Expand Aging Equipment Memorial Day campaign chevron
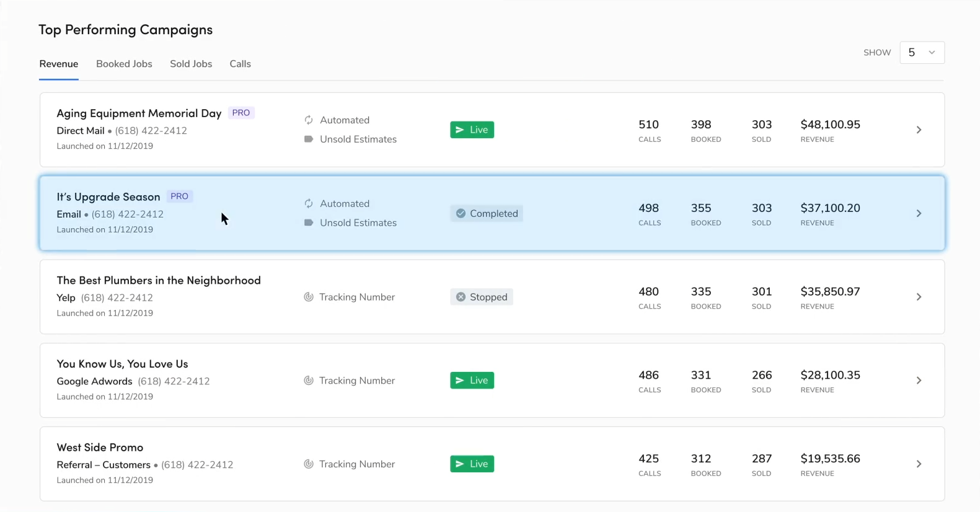 coord(919,130)
